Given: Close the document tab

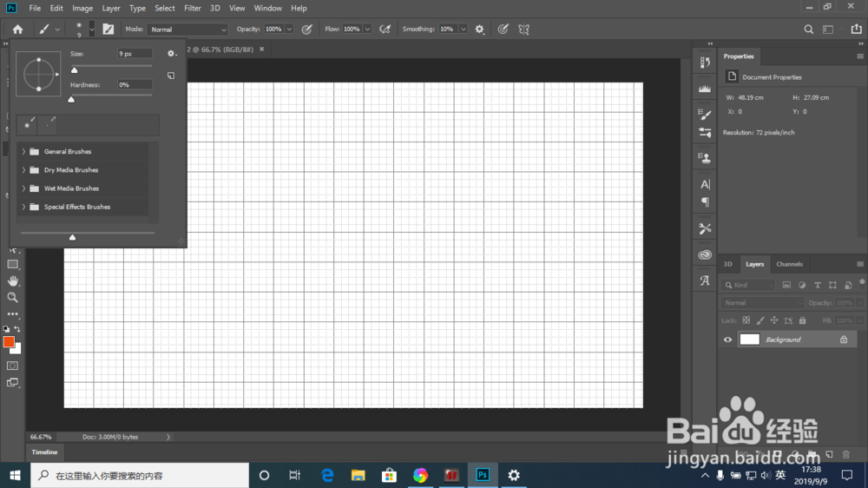Looking at the screenshot, I should click(262, 49).
